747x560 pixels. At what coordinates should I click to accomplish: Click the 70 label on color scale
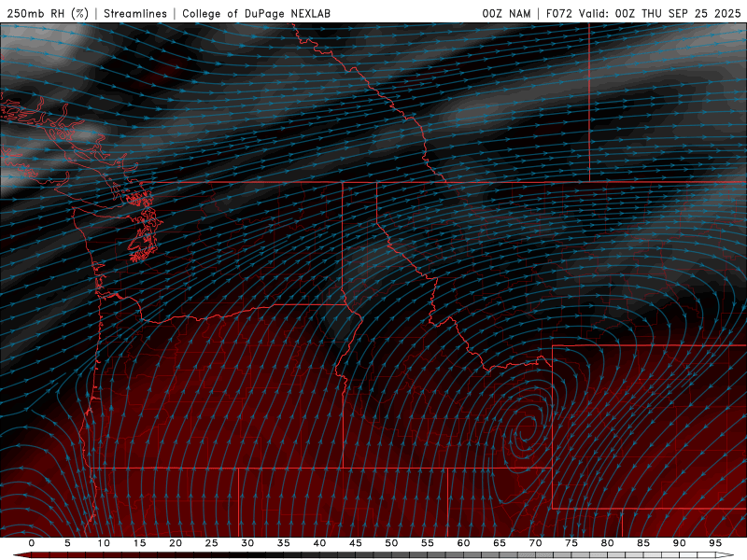tap(535, 543)
